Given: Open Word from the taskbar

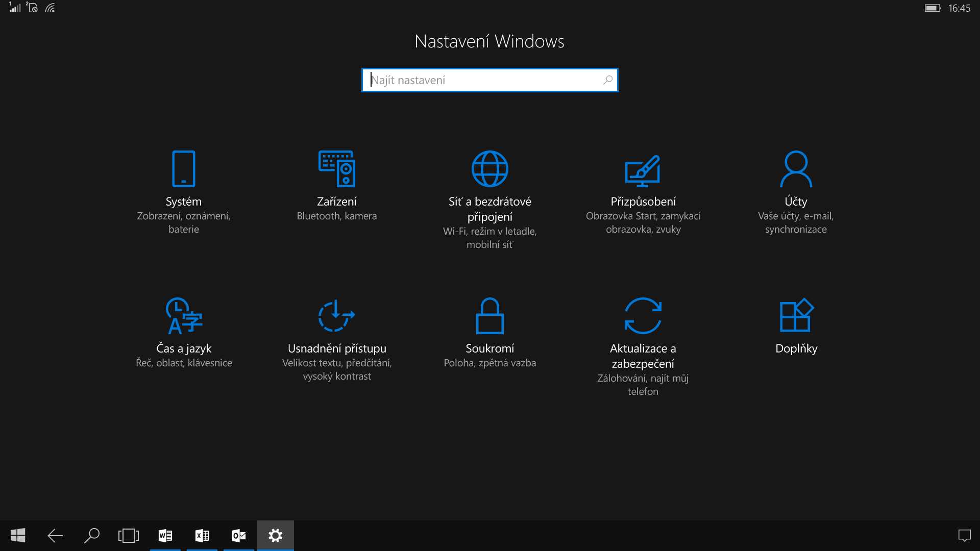Looking at the screenshot, I should point(165,535).
